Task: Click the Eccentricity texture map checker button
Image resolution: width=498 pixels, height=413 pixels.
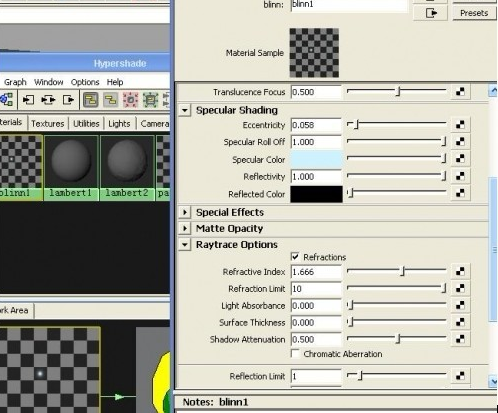Action: click(x=460, y=125)
